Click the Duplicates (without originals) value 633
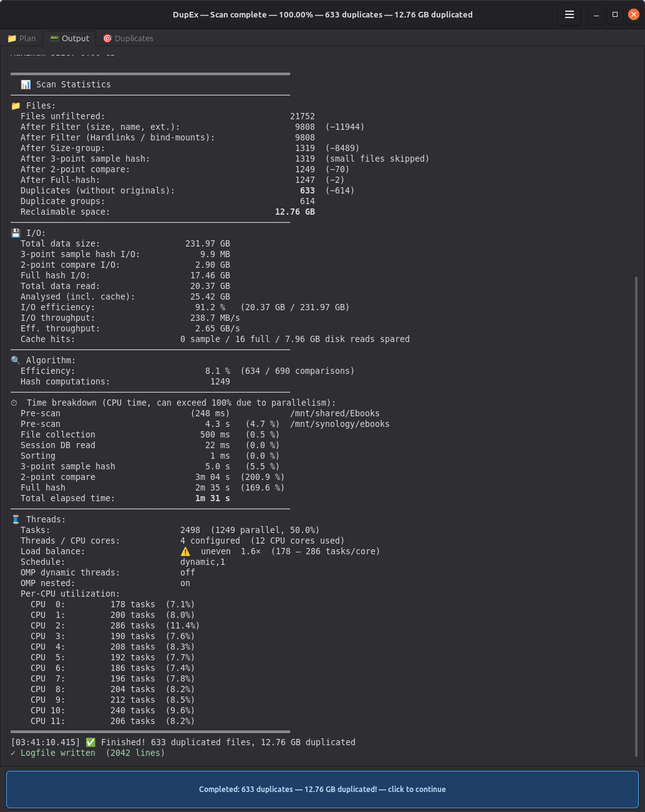This screenshot has width=645, height=812. [308, 190]
